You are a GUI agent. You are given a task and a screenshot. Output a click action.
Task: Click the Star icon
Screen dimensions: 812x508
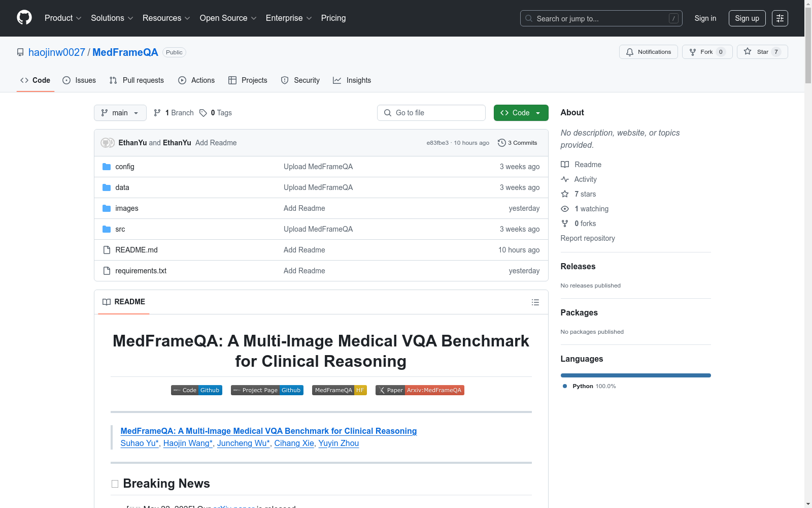pos(748,51)
